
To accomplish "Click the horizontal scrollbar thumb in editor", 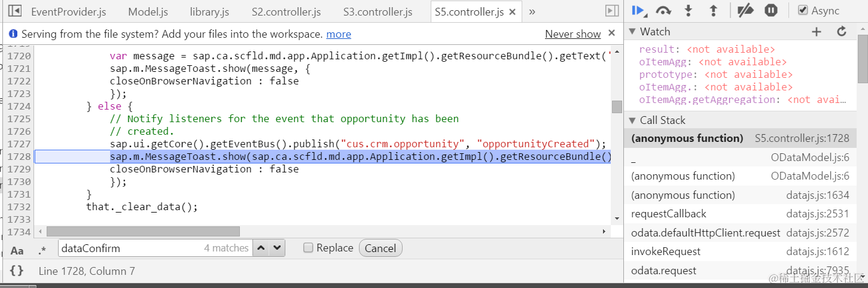I will click(x=143, y=231).
